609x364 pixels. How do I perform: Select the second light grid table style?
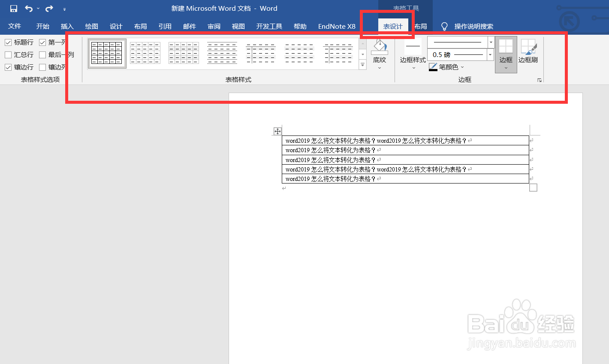pos(145,53)
